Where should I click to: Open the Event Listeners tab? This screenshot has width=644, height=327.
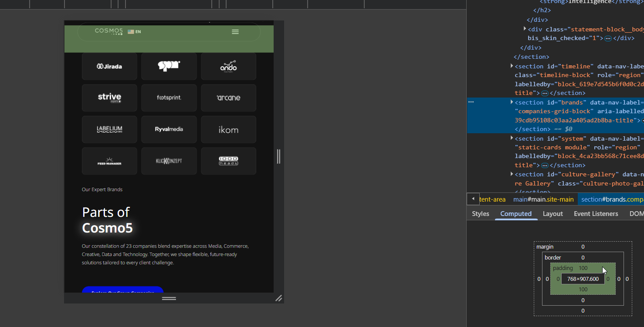[596, 214]
